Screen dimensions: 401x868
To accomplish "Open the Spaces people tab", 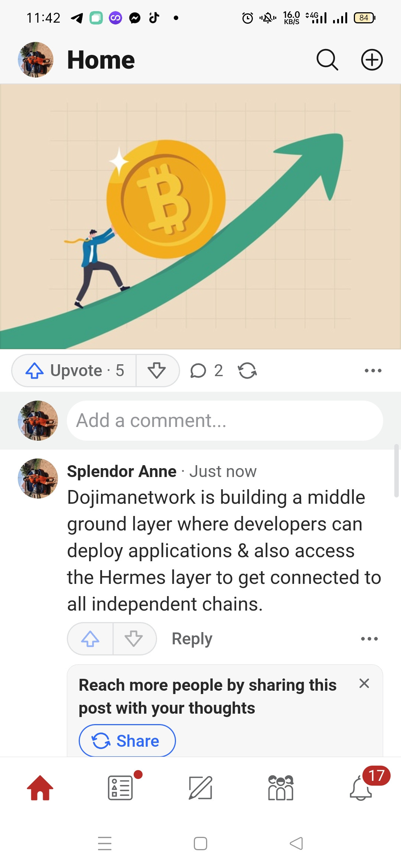I will [281, 788].
